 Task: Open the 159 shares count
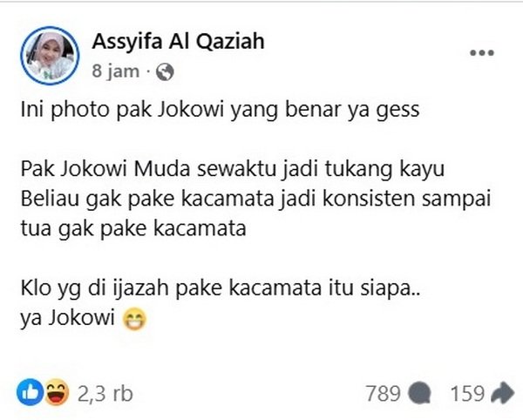(x=467, y=393)
